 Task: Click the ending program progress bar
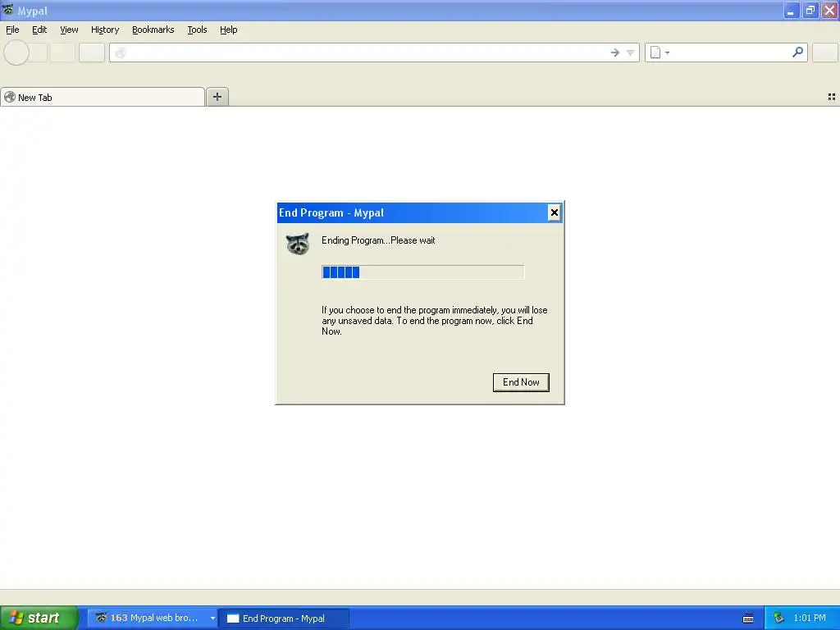(x=422, y=272)
